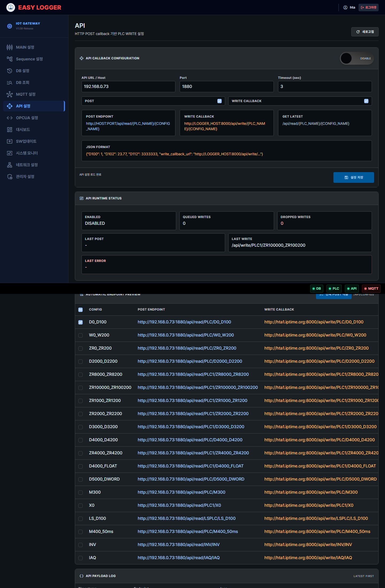The image size is (385, 588).
Task: Click the GET LATEST endpoint path
Action: point(316,124)
